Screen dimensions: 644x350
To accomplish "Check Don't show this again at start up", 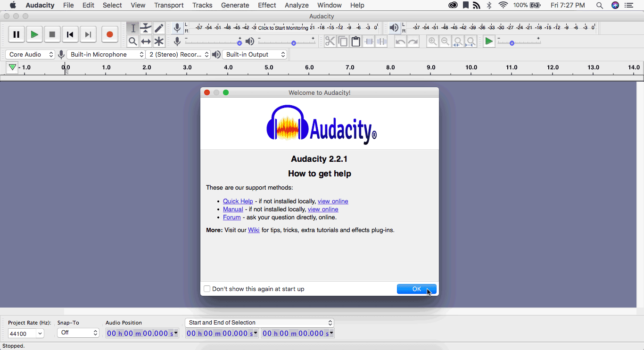I will click(207, 289).
